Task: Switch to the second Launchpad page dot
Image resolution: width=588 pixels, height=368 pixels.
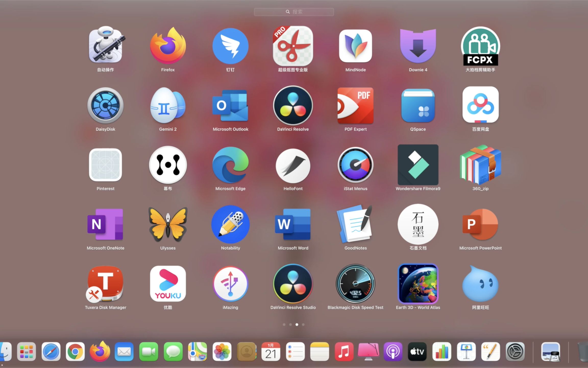Action: coord(290,325)
